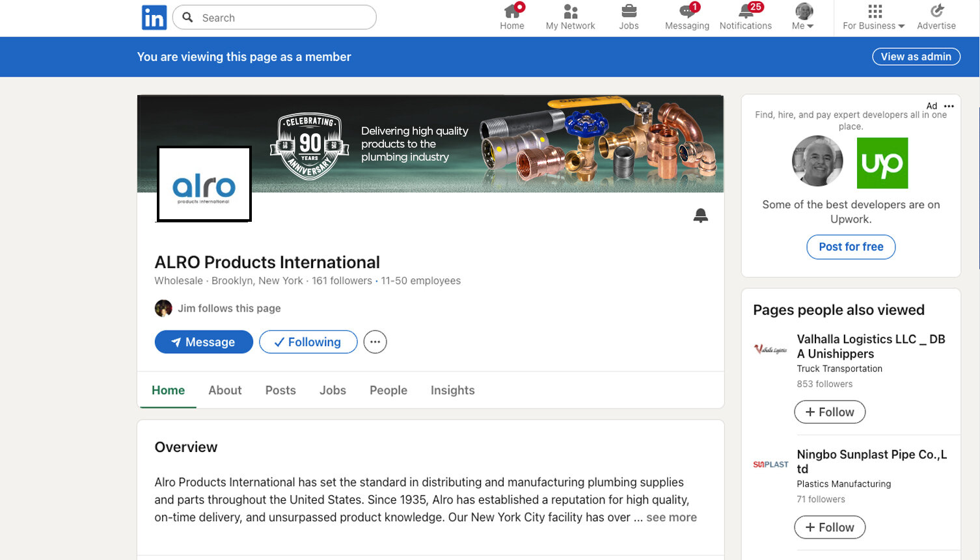Viewport: 980px width, 560px height.
Task: Follow Ningbo Sunplast Pipe Co.
Action: coord(830,527)
